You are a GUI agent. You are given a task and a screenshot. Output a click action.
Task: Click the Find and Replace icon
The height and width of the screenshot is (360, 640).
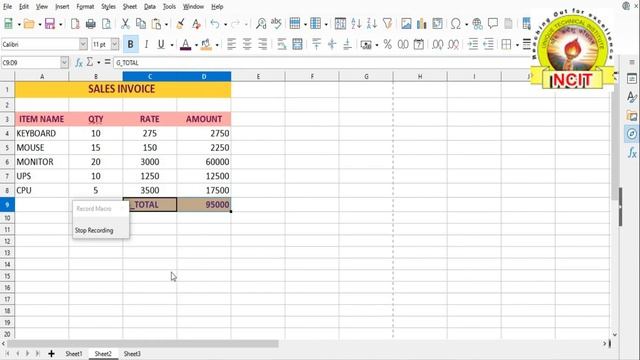tap(261, 24)
